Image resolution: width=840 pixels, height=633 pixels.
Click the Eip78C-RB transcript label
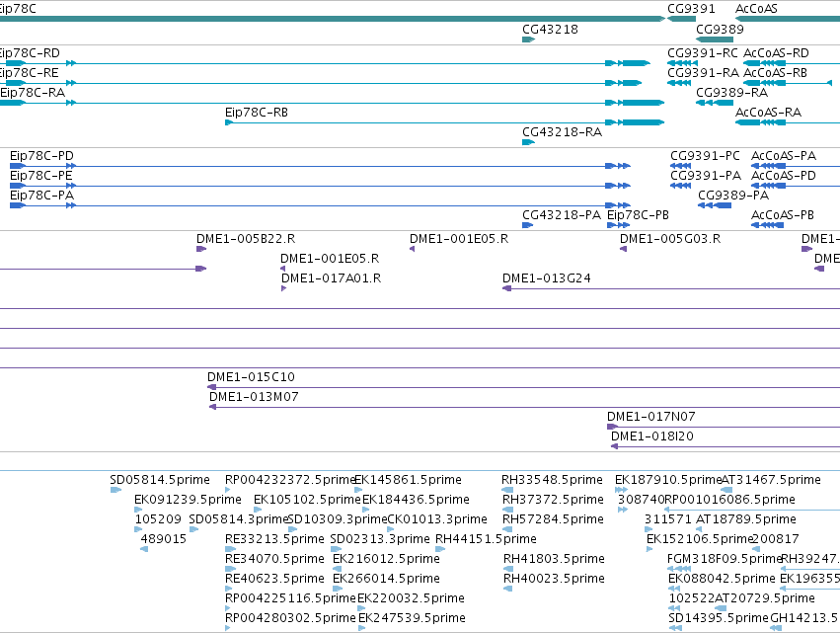click(x=256, y=113)
